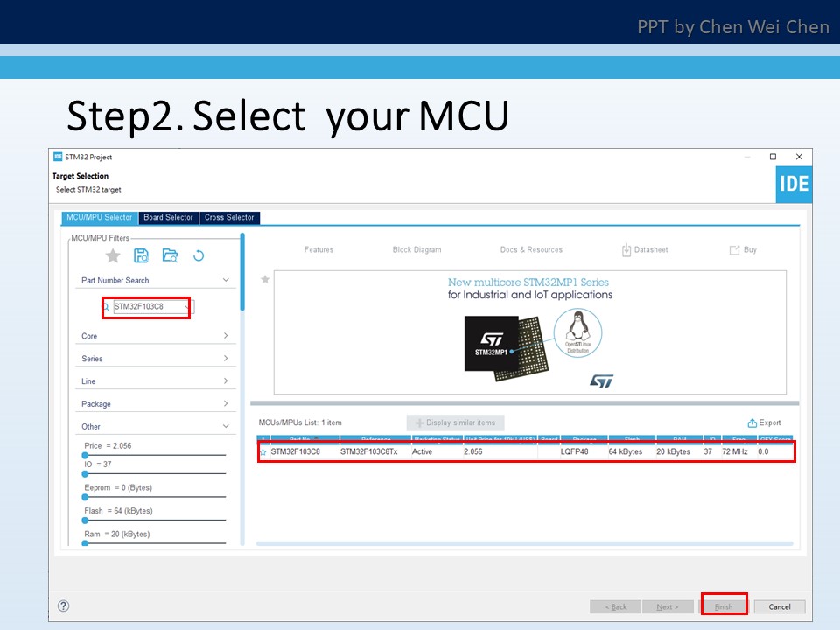This screenshot has width=840, height=630.
Task: Click the Flash slider handle
Action: [x=85, y=520]
